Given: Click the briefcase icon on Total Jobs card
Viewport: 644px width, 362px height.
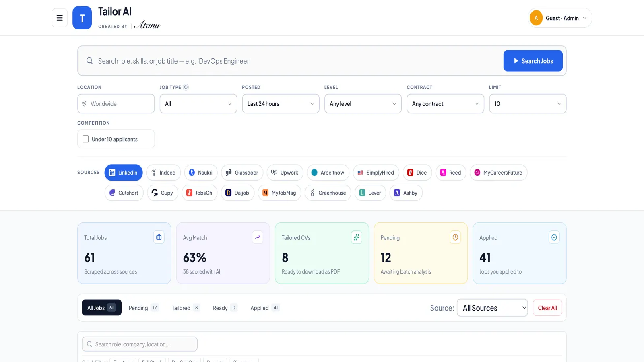Looking at the screenshot, I should 159,237.
